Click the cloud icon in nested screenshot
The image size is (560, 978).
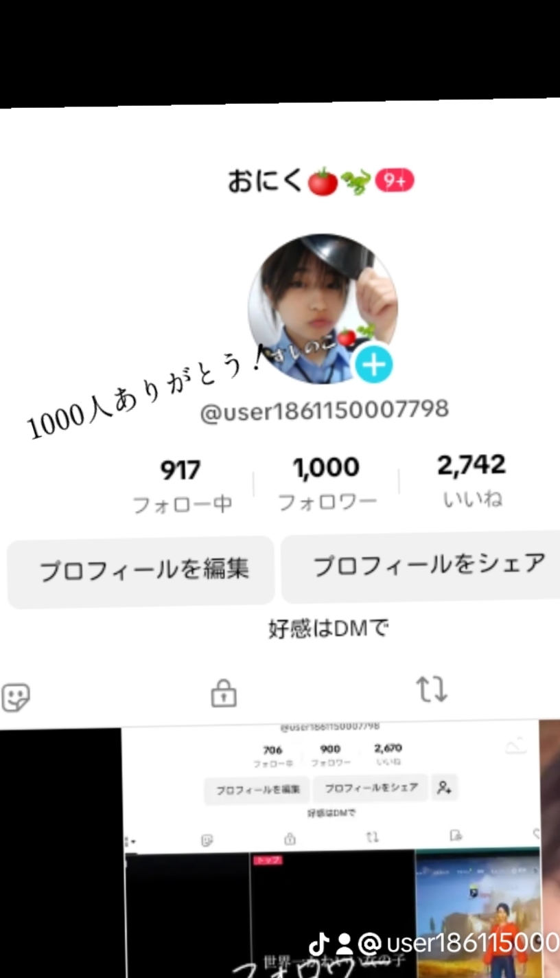[x=516, y=746]
